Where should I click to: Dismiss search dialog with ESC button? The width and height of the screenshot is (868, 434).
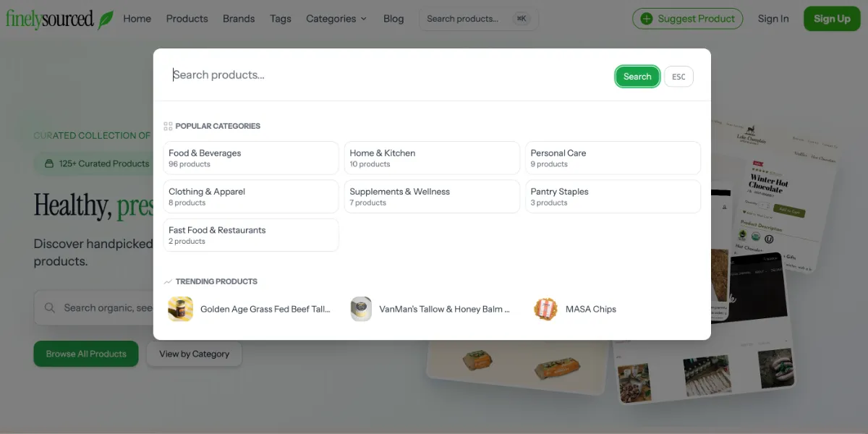pyautogui.click(x=678, y=77)
